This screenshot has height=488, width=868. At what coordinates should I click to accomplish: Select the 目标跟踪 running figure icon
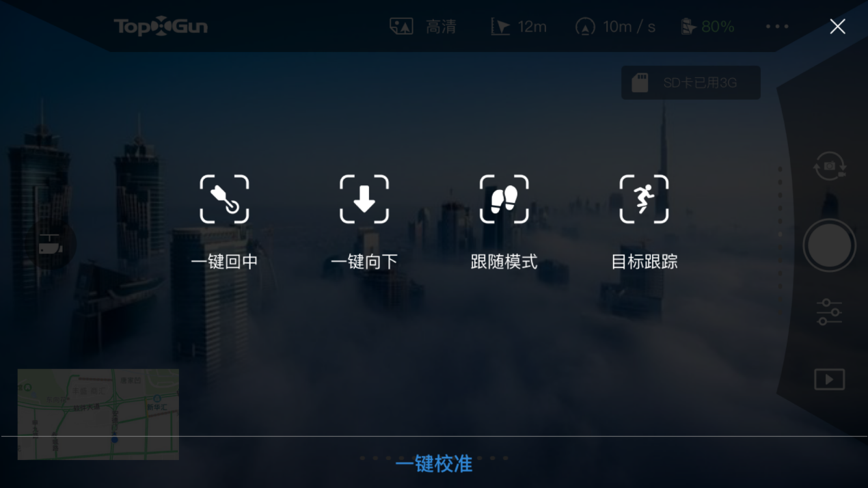point(644,199)
